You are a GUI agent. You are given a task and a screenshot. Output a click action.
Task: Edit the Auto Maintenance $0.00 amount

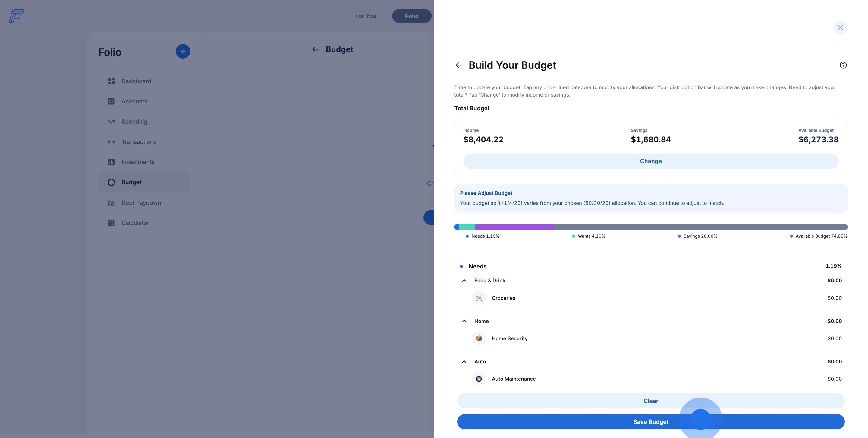point(834,379)
